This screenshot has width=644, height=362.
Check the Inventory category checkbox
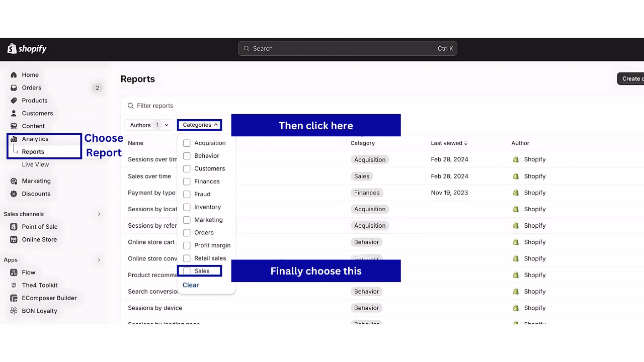[x=187, y=207]
